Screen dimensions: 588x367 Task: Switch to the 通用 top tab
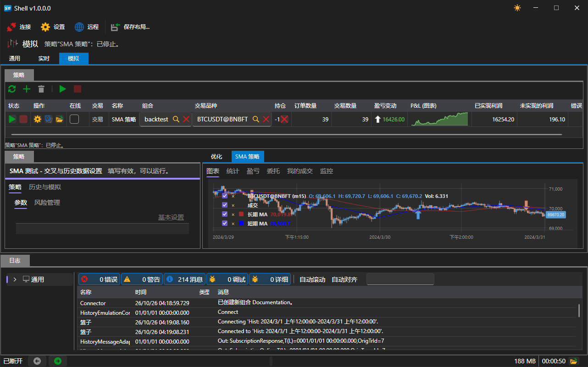15,59
